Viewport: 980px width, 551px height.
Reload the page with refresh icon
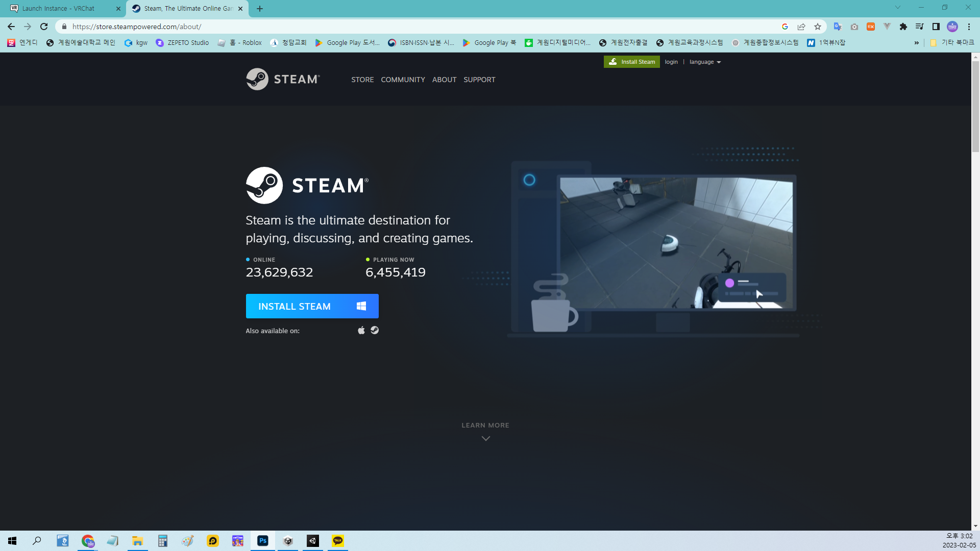coord(44,27)
